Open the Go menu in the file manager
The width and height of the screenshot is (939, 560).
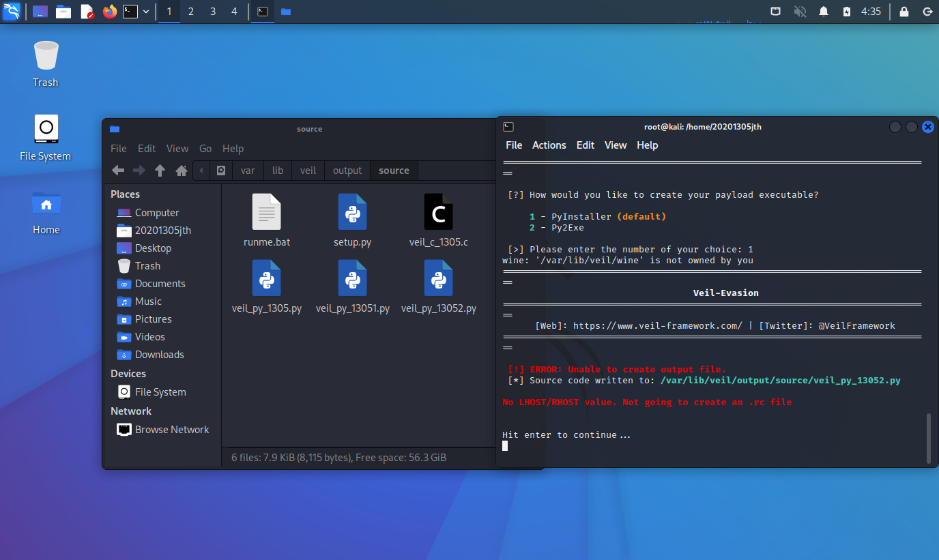(x=205, y=149)
